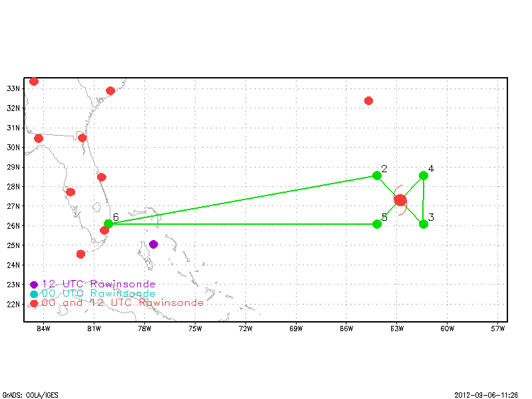
Task: Click the 25N latitude label
Action: coord(13,245)
